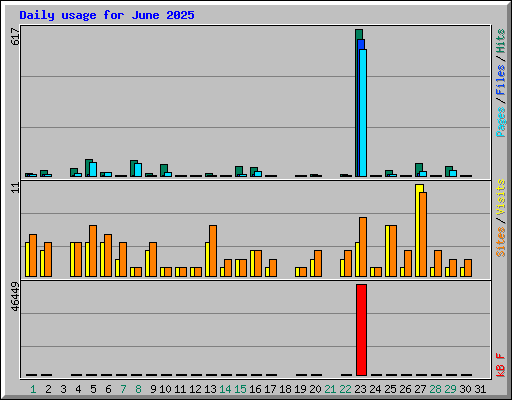Click day label 13 on x-axis

click(x=210, y=389)
